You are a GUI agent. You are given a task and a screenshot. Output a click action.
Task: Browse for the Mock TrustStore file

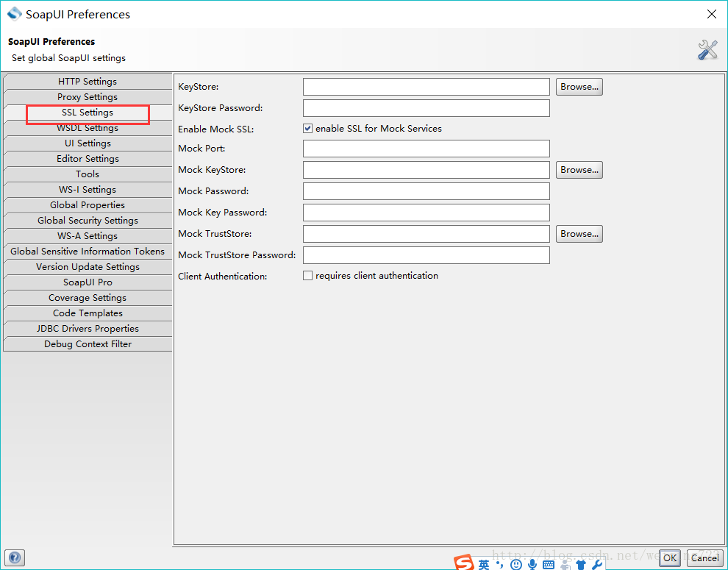579,234
